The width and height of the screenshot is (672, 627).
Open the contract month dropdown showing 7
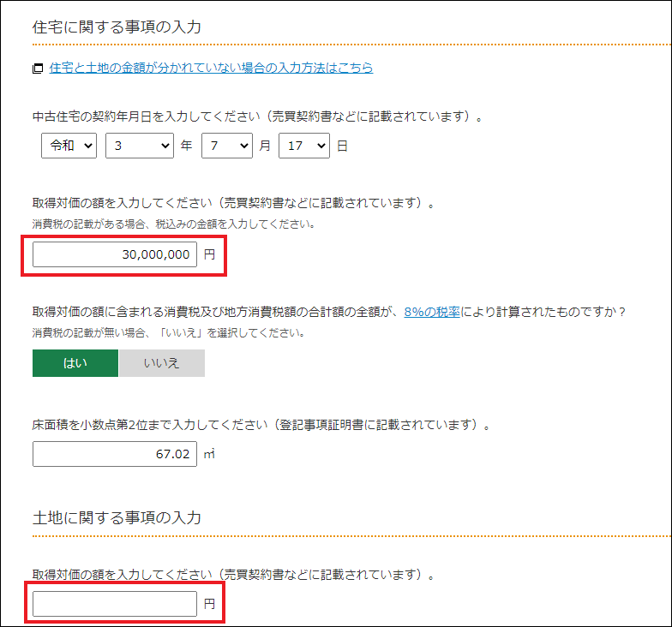point(227,146)
